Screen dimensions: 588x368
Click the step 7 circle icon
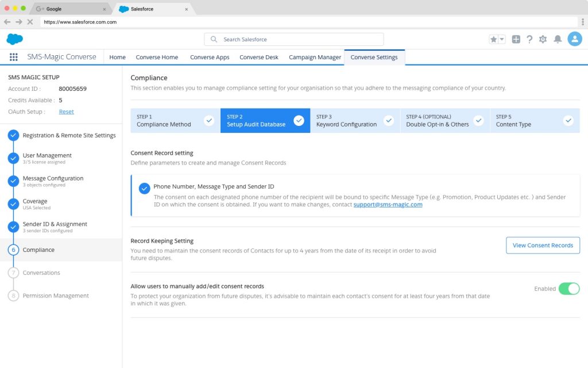coord(14,273)
